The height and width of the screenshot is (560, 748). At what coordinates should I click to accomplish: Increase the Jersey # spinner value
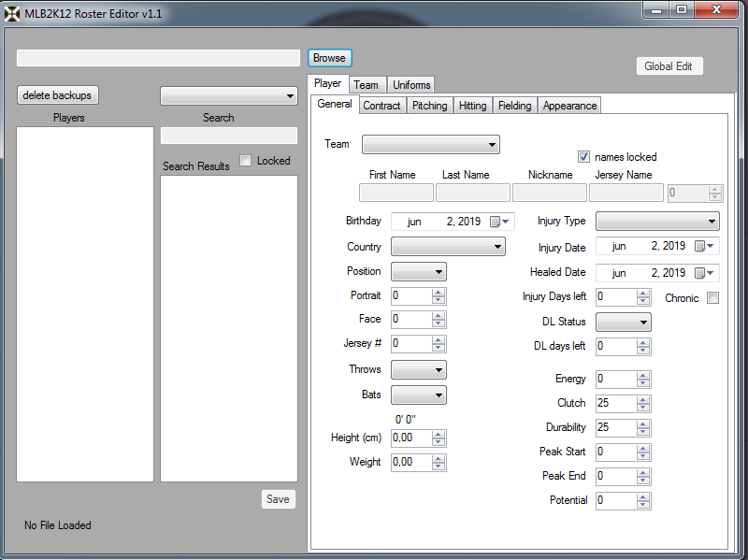click(439, 339)
